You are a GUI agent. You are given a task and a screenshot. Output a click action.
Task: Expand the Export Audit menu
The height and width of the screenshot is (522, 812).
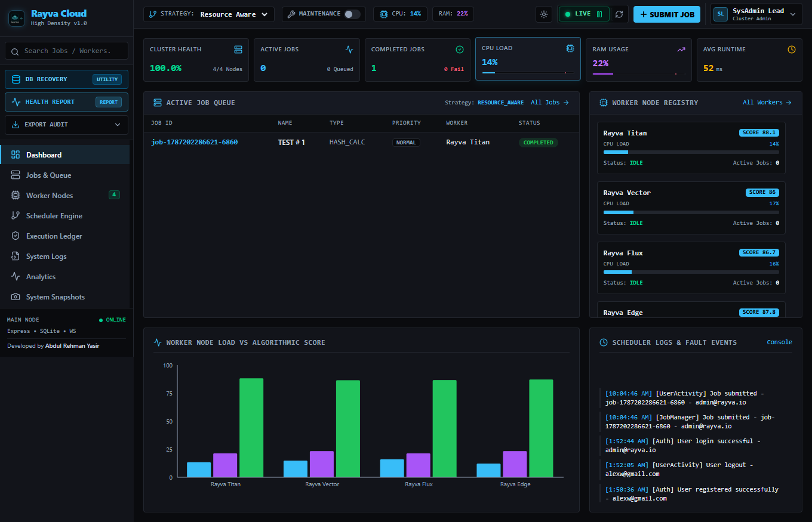click(x=66, y=125)
